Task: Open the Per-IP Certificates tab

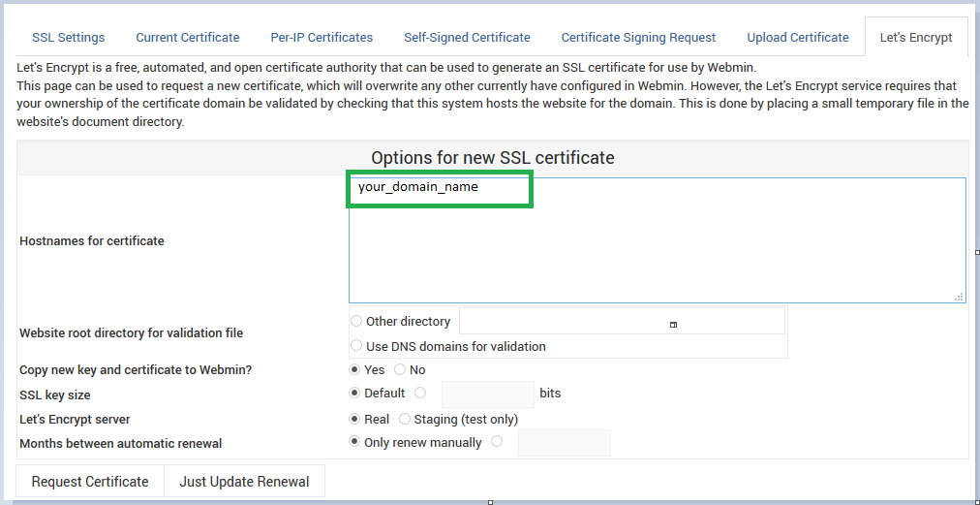Action: pyautogui.click(x=322, y=38)
